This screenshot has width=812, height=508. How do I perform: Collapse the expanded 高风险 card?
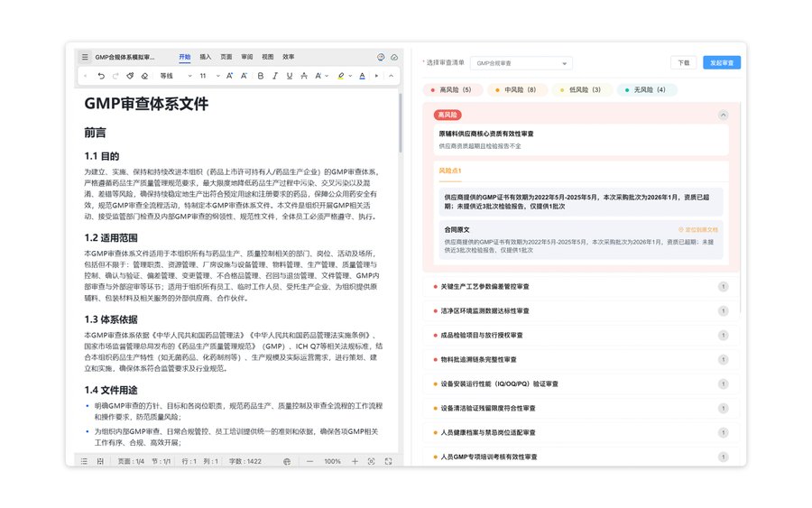coord(724,115)
